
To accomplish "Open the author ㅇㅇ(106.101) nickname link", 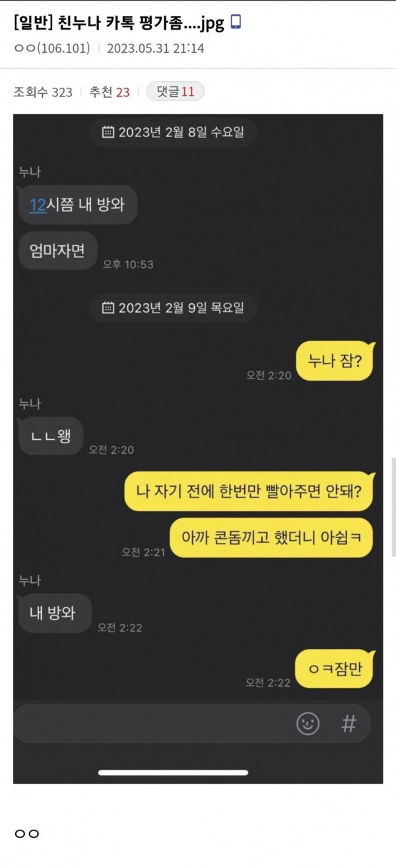I will click(51, 48).
